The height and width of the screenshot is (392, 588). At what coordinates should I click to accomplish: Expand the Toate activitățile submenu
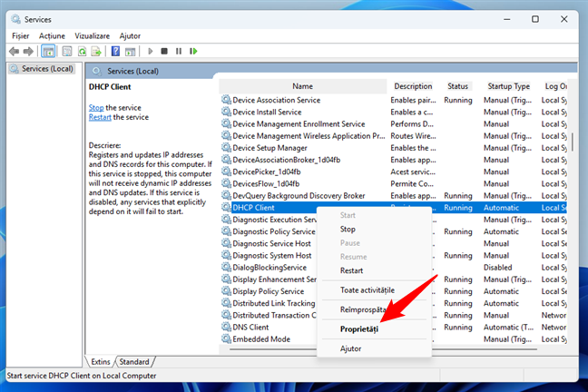(367, 289)
